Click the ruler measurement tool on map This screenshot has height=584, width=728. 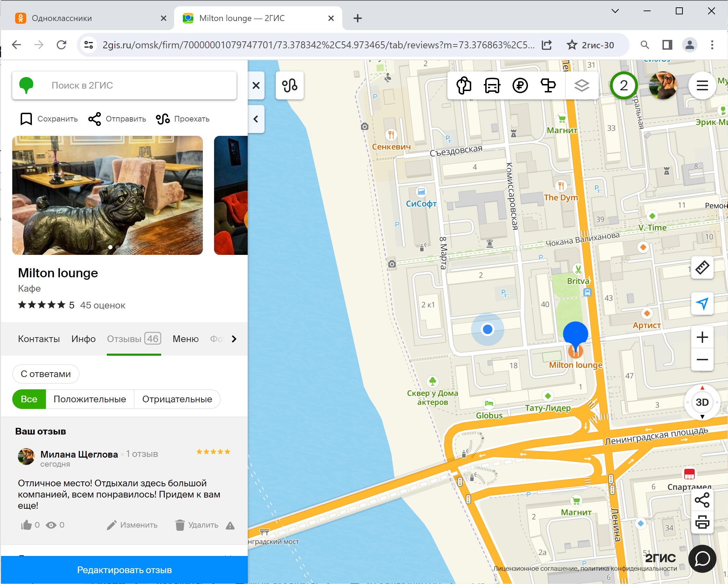[702, 268]
